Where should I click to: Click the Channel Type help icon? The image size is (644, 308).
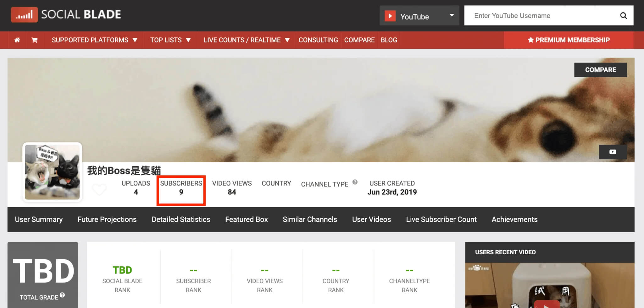[355, 182]
